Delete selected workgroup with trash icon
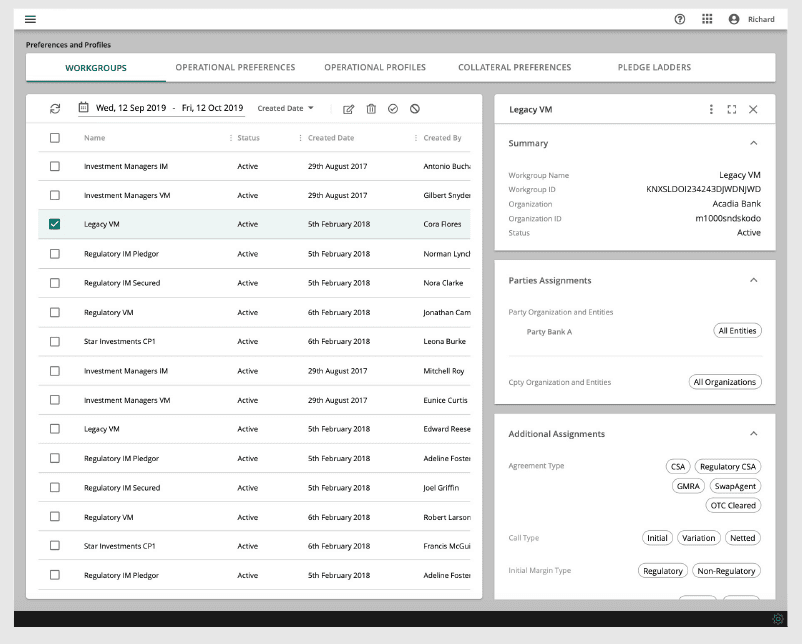Viewport: 802px width, 644px height. [x=371, y=109]
